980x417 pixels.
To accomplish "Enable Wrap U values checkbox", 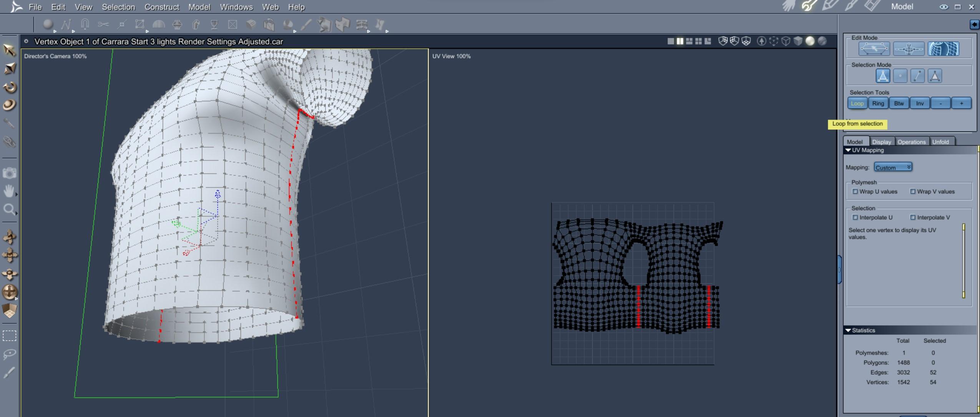I will (855, 192).
